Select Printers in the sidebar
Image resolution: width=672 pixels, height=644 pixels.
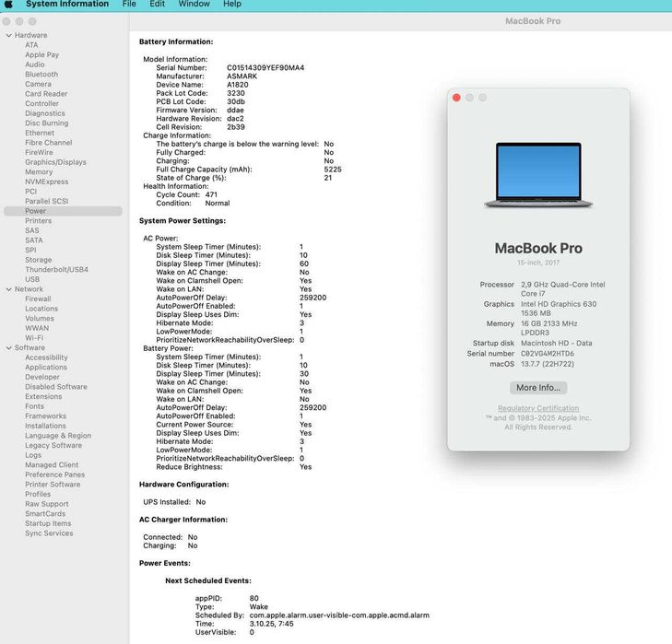[x=38, y=221]
